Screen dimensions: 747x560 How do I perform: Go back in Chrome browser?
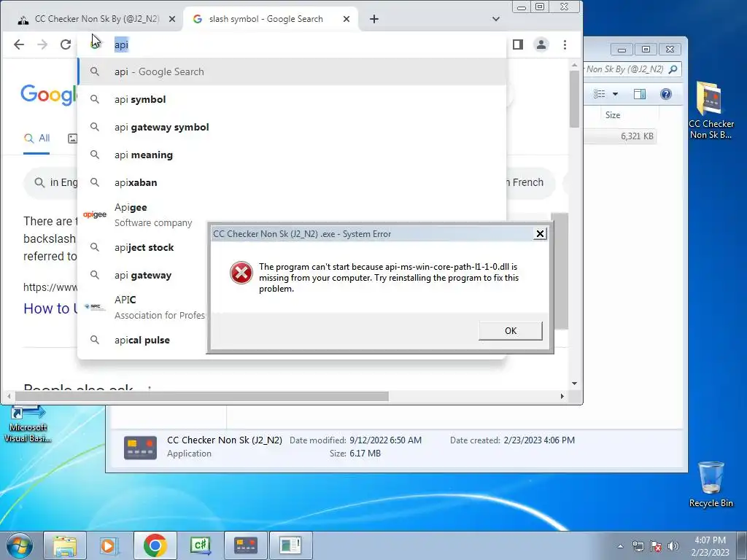(x=19, y=44)
